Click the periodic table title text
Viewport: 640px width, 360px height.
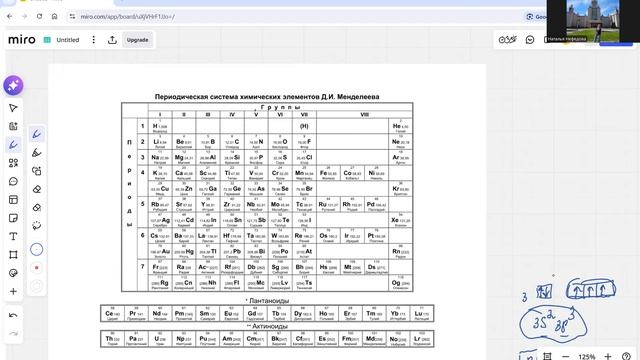click(267, 97)
